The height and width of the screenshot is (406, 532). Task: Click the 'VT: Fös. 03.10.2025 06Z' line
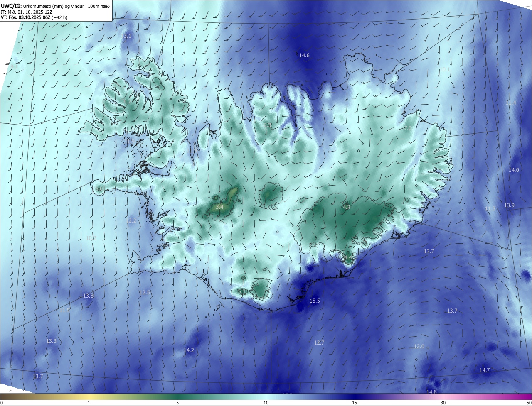coord(34,17)
